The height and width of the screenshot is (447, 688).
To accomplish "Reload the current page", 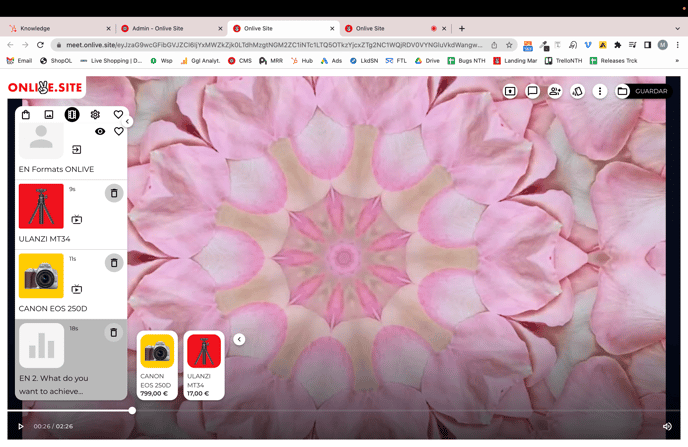I will point(40,45).
